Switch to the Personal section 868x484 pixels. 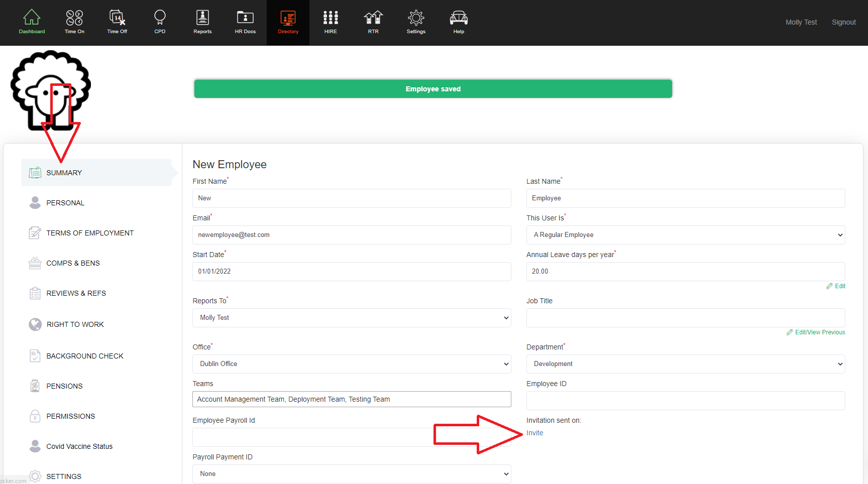click(65, 202)
